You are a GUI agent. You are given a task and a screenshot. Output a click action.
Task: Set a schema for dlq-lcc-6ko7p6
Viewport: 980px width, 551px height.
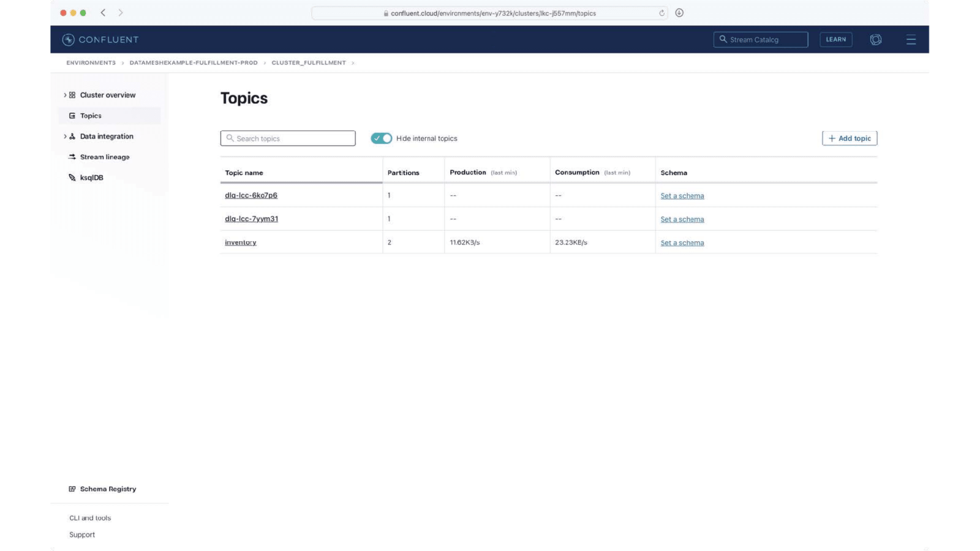tap(682, 196)
